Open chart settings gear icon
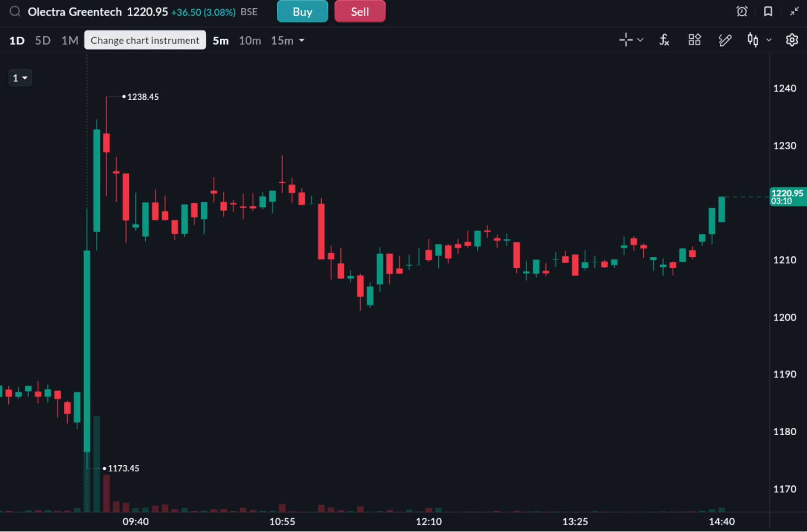Screen dimensions: 807x532 [x=792, y=40]
